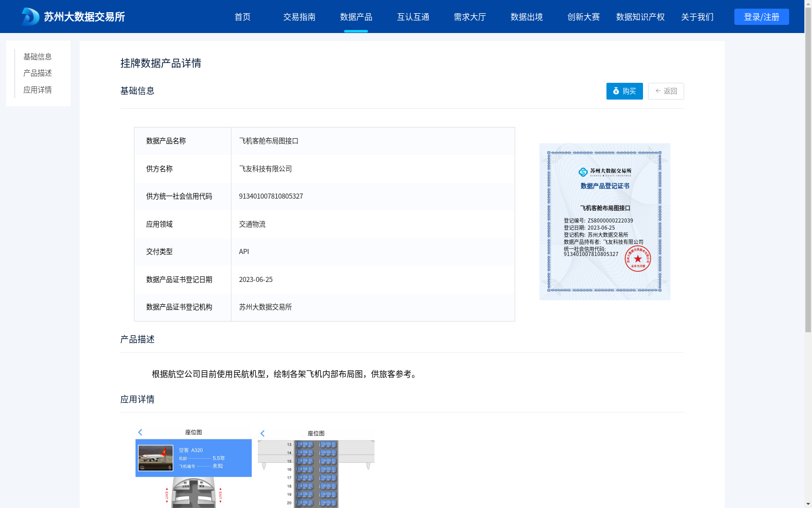Click the product description paragraph text
The width and height of the screenshot is (812, 508).
286,374
